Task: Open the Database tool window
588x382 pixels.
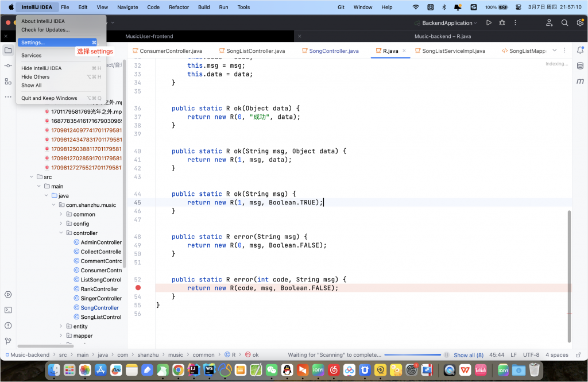Action: (x=580, y=66)
